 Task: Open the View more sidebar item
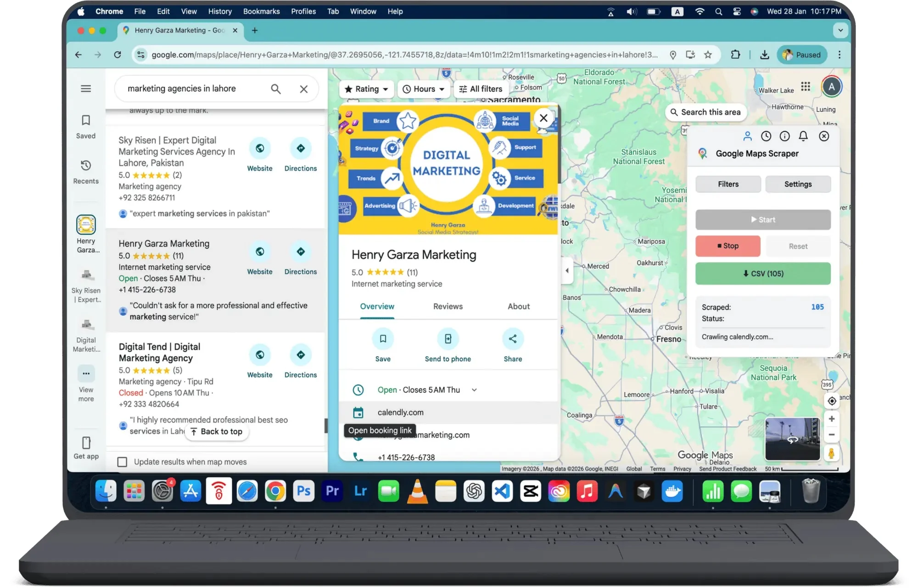[x=86, y=384]
